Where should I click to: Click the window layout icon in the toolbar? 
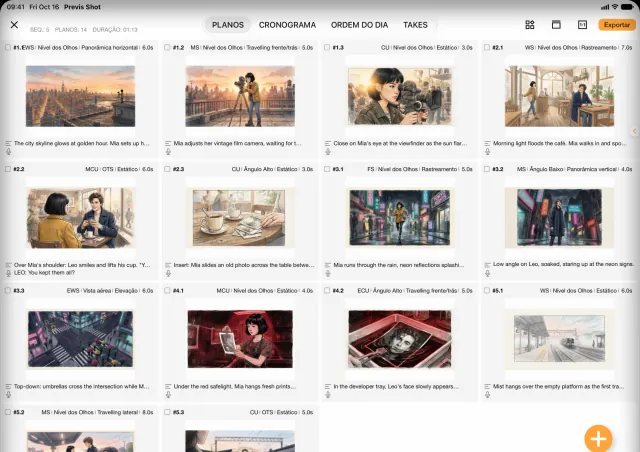click(x=556, y=25)
